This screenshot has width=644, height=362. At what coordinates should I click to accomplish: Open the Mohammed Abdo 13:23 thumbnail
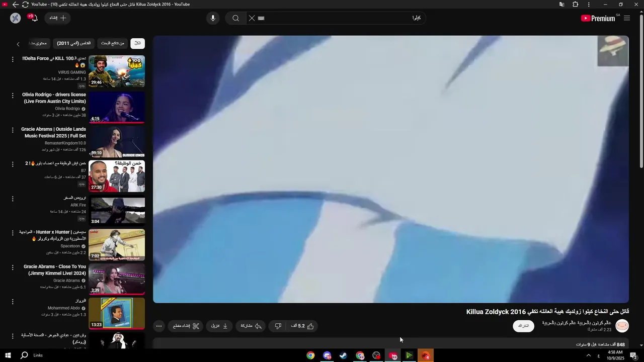coord(117,313)
